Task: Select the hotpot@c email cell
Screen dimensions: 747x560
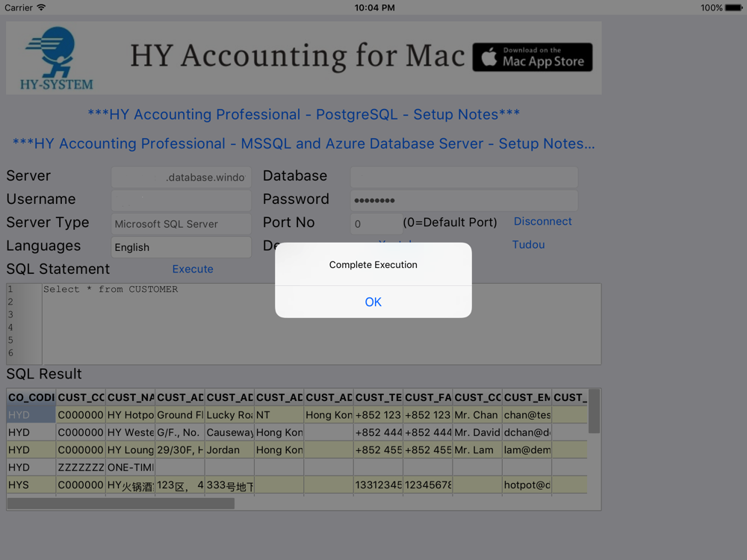Action: [x=527, y=485]
